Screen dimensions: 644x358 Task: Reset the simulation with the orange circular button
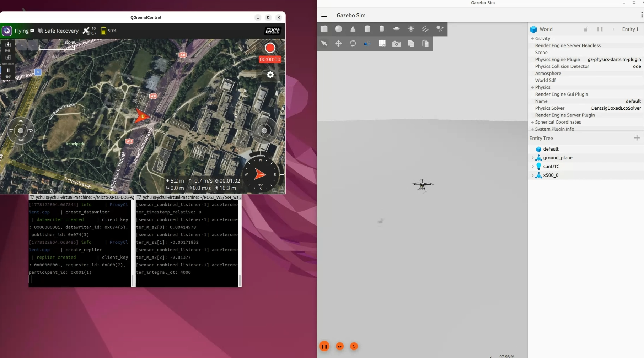coord(354,346)
